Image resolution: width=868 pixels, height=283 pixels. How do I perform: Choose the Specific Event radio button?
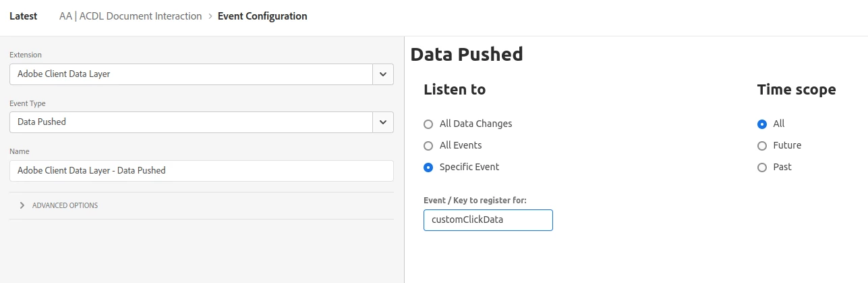[428, 168]
